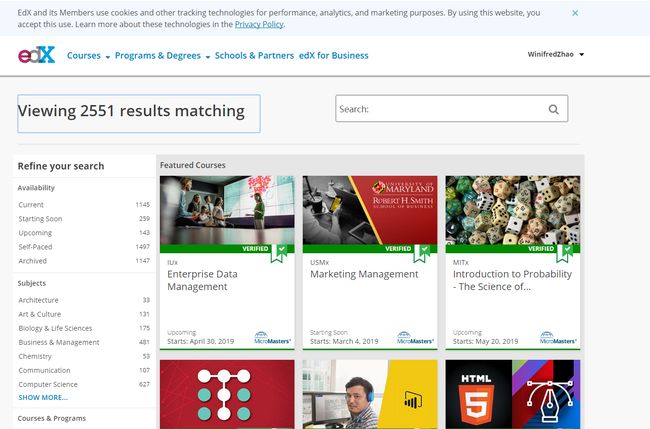Filter by Self-Paced courses
The height and width of the screenshot is (429, 650).
coord(84,247)
